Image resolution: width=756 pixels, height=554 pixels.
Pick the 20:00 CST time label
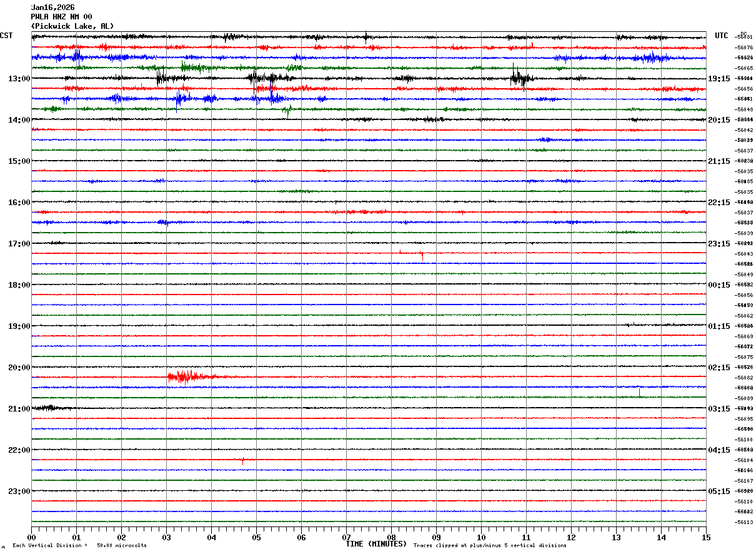click(x=19, y=368)
